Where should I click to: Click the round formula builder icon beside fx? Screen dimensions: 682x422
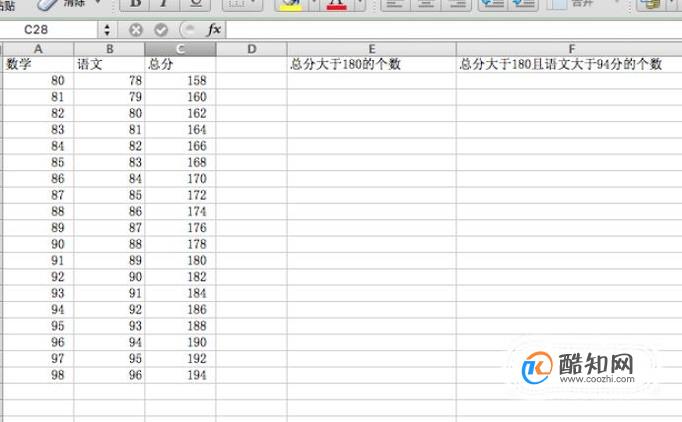click(188, 30)
